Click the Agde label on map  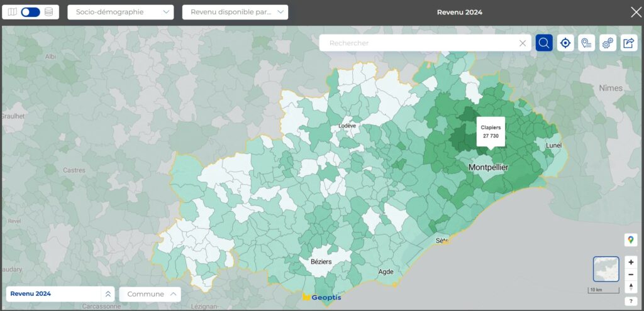[386, 271]
